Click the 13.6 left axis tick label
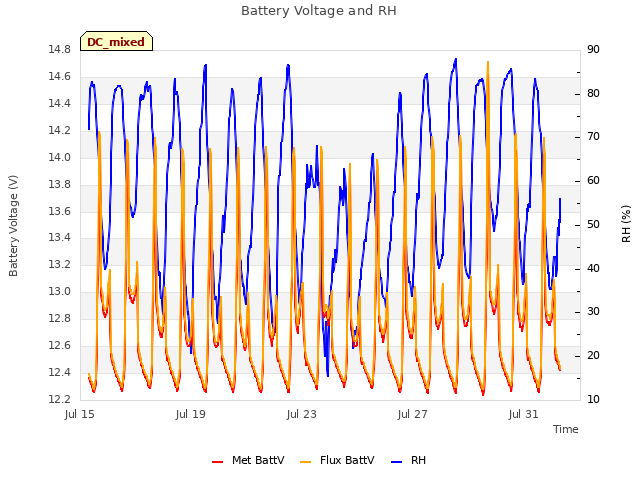Image resolution: width=640 pixels, height=480 pixels. pos(60,211)
